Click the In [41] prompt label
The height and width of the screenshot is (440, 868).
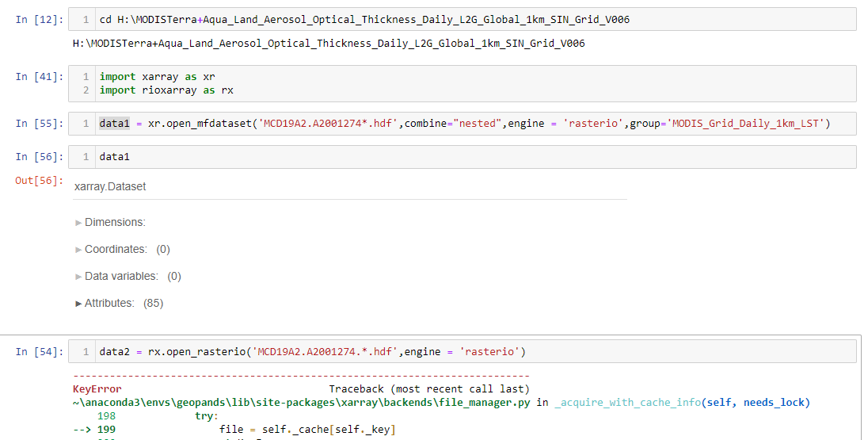coord(40,76)
